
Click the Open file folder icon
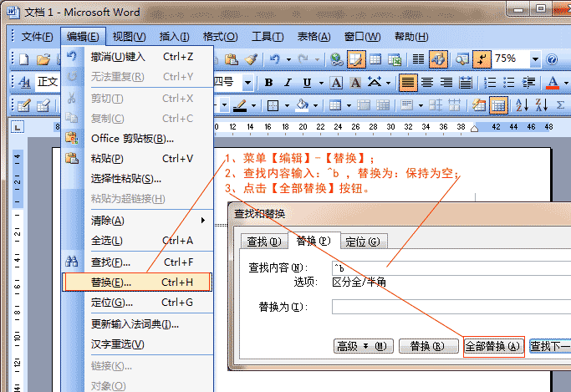(x=43, y=59)
